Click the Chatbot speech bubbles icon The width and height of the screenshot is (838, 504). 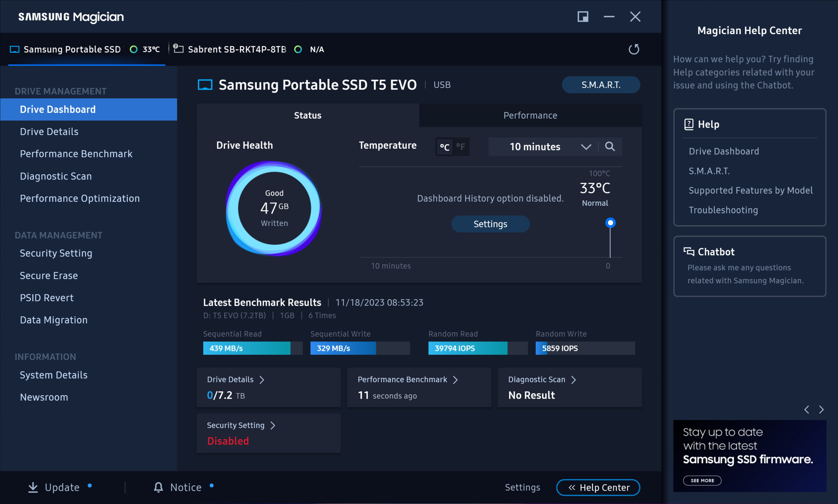[x=689, y=252]
